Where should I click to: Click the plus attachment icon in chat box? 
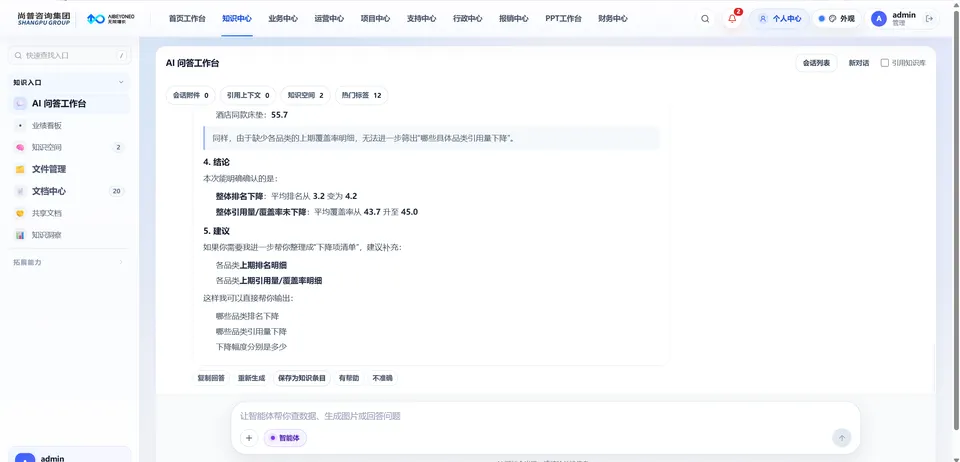(x=249, y=438)
